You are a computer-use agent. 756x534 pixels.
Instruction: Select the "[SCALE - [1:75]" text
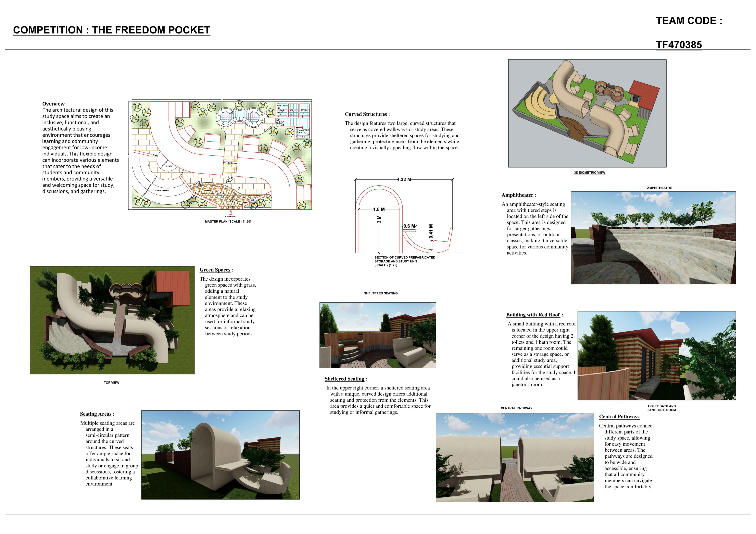[x=385, y=265]
